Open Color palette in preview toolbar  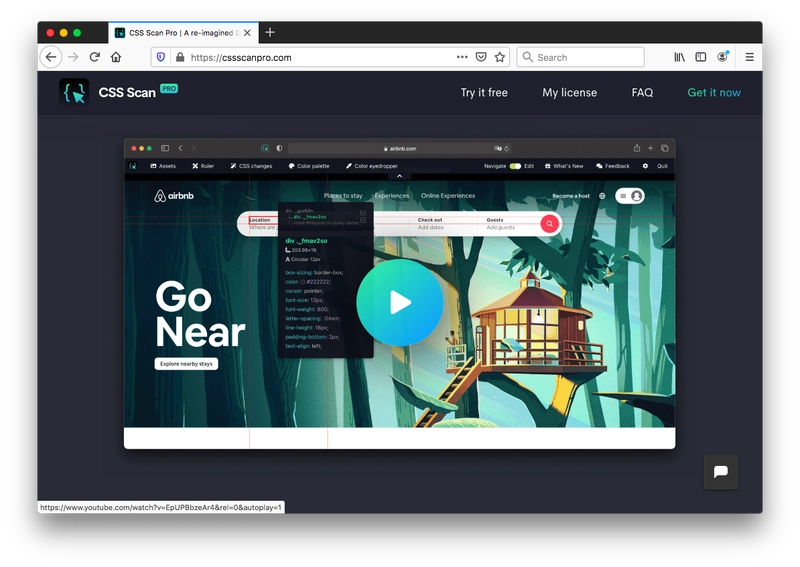point(309,166)
